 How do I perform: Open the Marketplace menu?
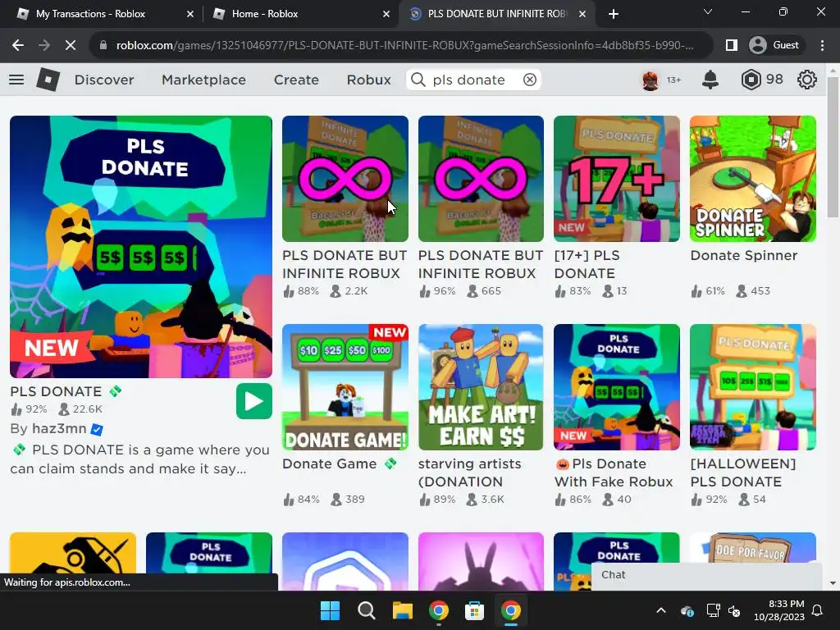pos(203,80)
